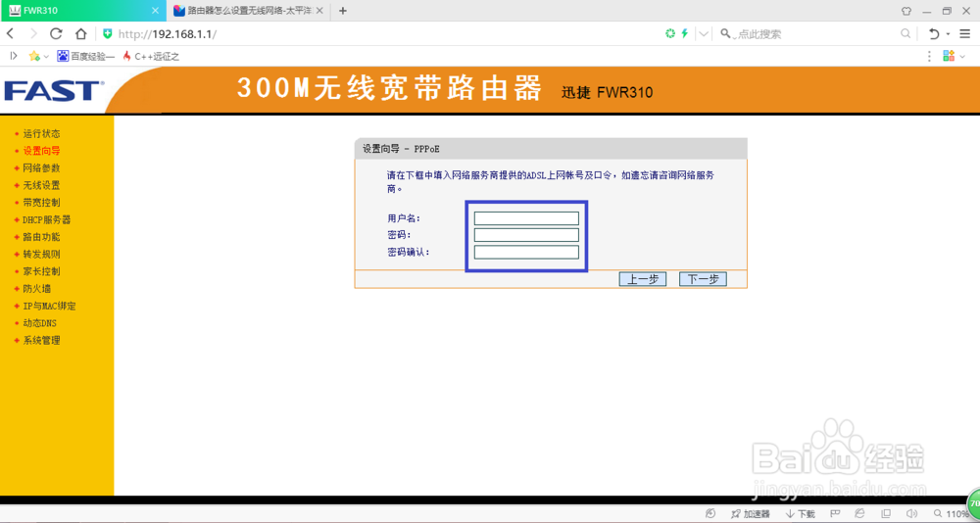The height and width of the screenshot is (523, 980).
Task: Expand 系统管理 in the sidebar
Action: [41, 341]
